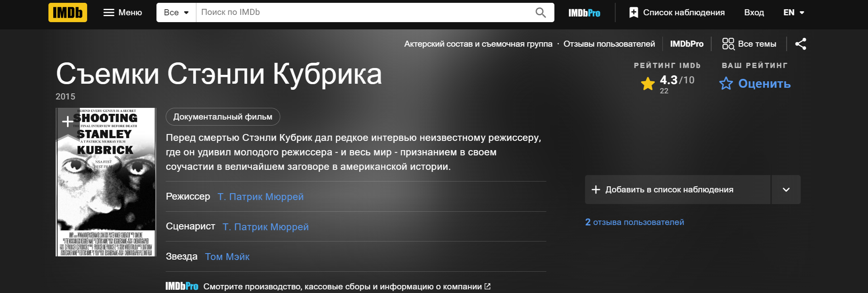Focus the Поиск по IMDb search field
The width and height of the screenshot is (868, 293).
coord(362,12)
